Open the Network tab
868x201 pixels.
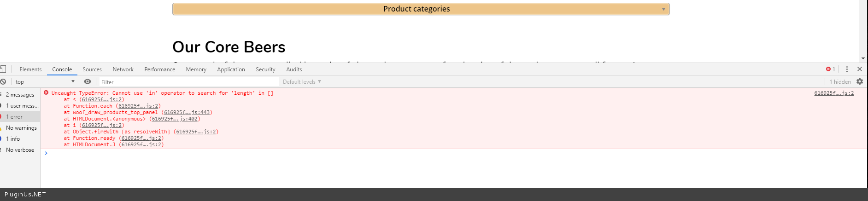(x=123, y=69)
